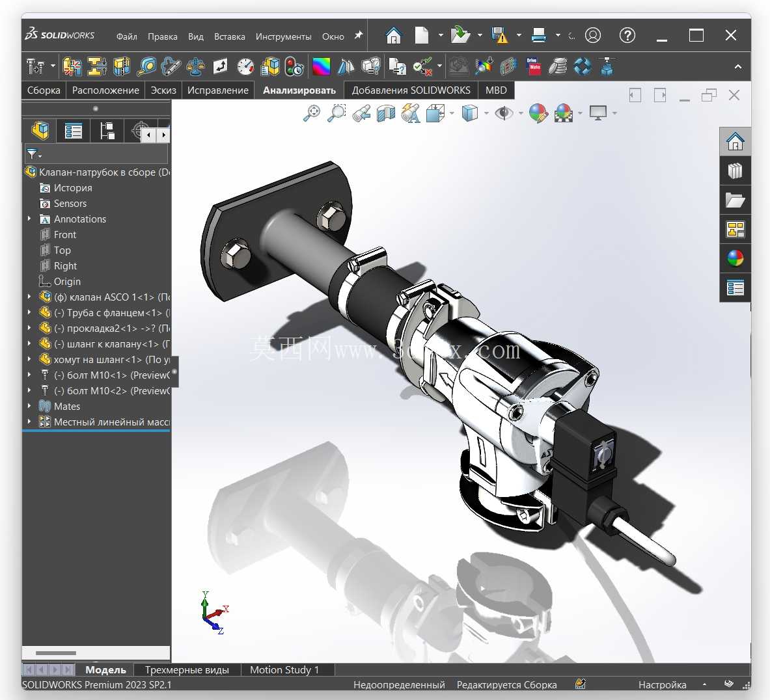This screenshot has width=770, height=700.
Task: Open View Orientation cube icon
Action: coord(435,113)
